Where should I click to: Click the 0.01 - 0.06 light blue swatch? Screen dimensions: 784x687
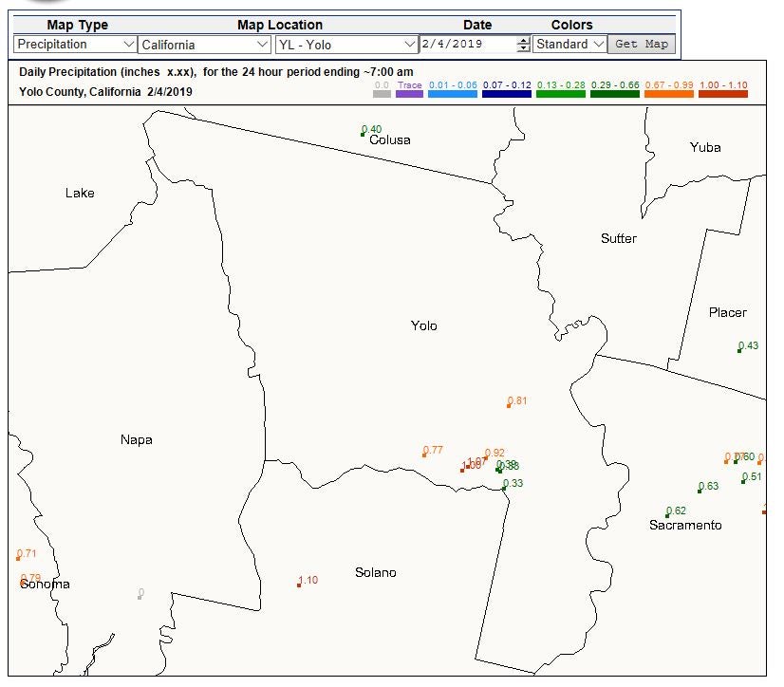pos(453,94)
